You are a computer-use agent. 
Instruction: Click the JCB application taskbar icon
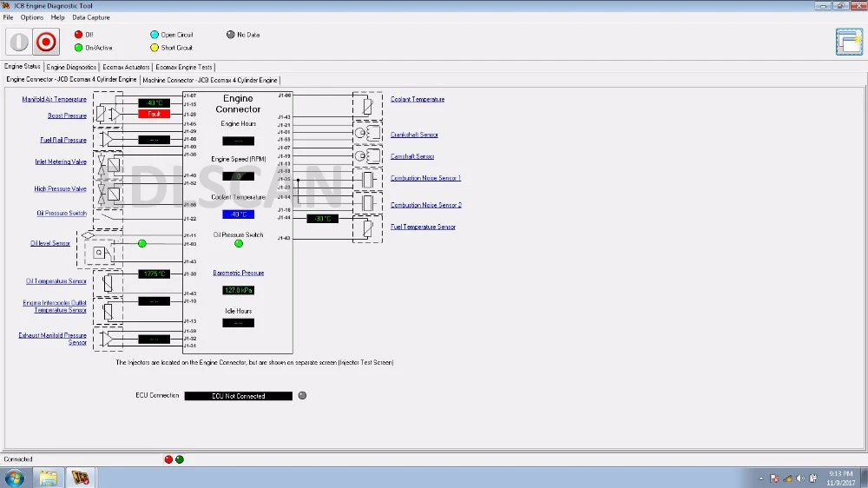click(x=81, y=478)
